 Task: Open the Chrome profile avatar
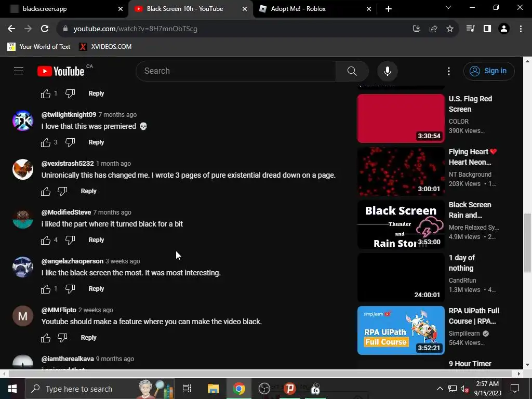504,29
